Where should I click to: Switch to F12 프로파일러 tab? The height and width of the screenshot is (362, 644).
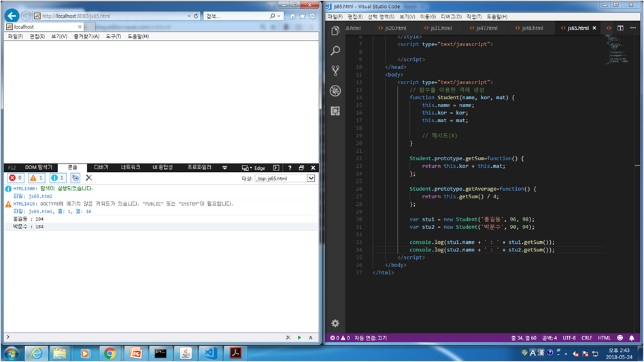(199, 167)
